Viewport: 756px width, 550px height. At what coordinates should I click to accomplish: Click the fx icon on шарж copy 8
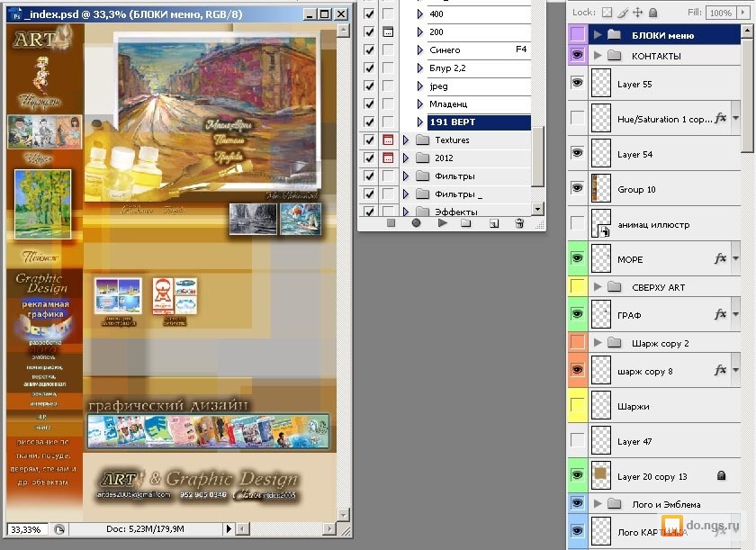coord(720,370)
